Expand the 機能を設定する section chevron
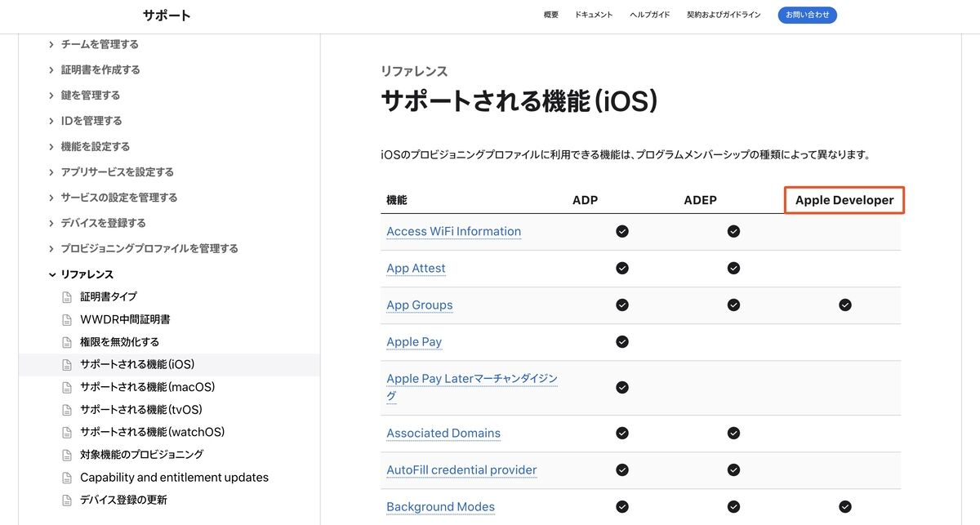 coord(51,147)
